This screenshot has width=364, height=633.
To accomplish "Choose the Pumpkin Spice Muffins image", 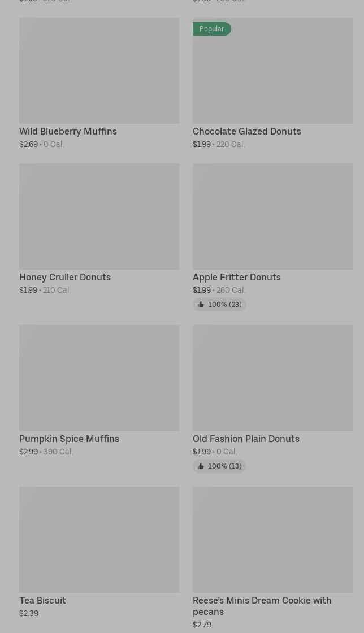I will click(x=99, y=378).
